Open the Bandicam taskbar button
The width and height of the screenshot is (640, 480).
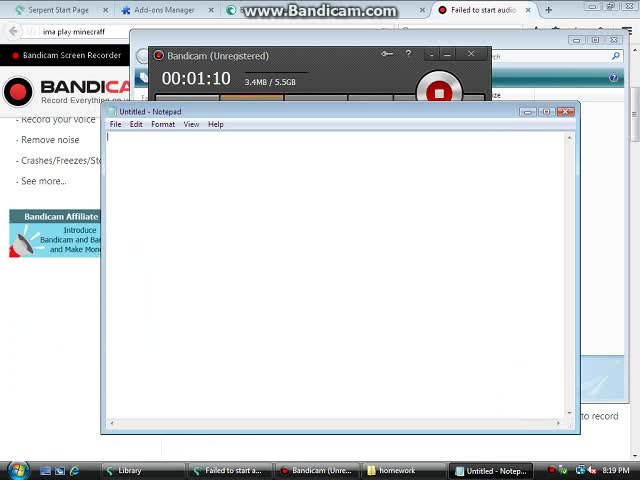[317, 471]
